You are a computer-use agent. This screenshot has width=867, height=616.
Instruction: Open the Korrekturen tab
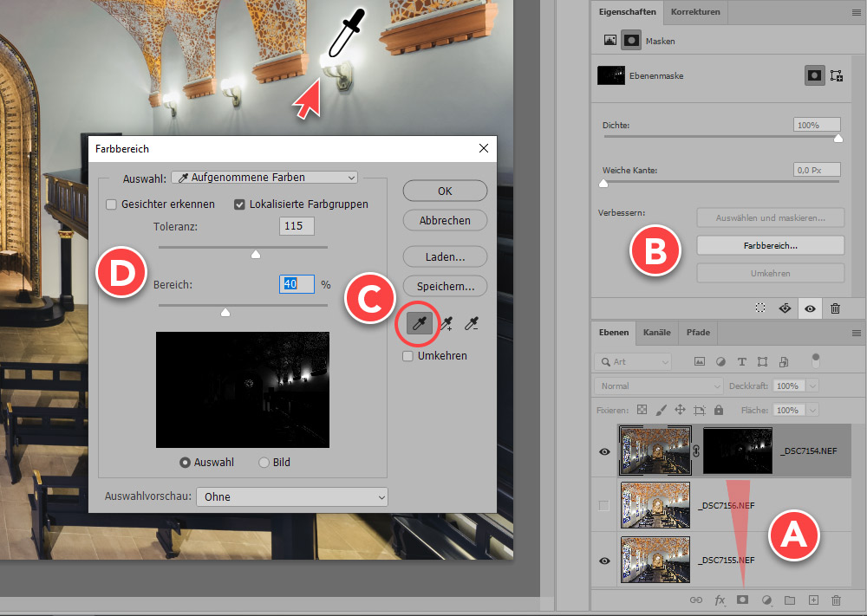coord(694,12)
